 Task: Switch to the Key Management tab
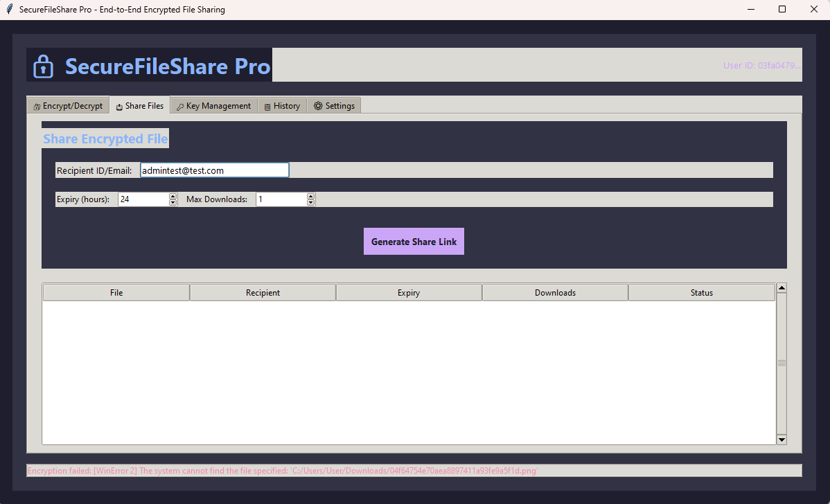point(213,106)
